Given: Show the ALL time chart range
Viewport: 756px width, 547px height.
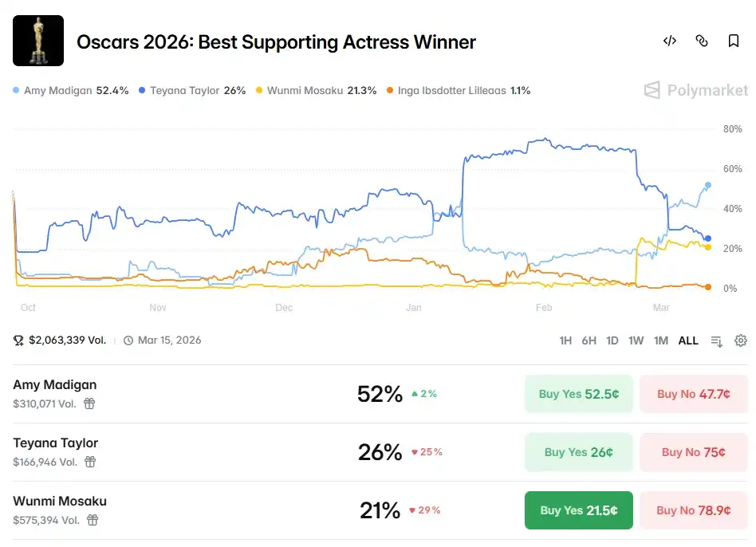Looking at the screenshot, I should click(x=688, y=340).
